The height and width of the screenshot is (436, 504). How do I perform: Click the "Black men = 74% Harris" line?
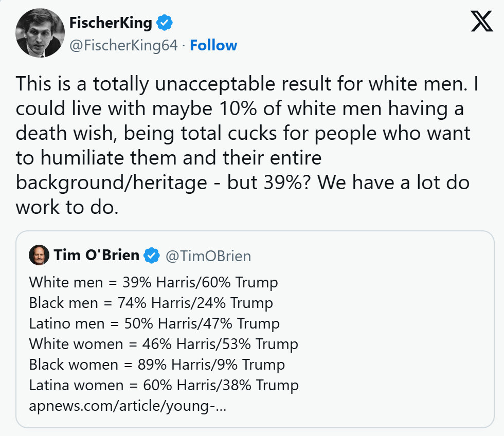click(x=151, y=303)
